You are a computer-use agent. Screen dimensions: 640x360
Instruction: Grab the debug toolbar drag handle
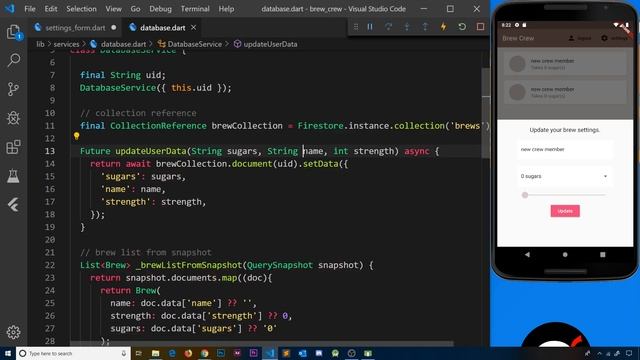pyautogui.click(x=356, y=27)
